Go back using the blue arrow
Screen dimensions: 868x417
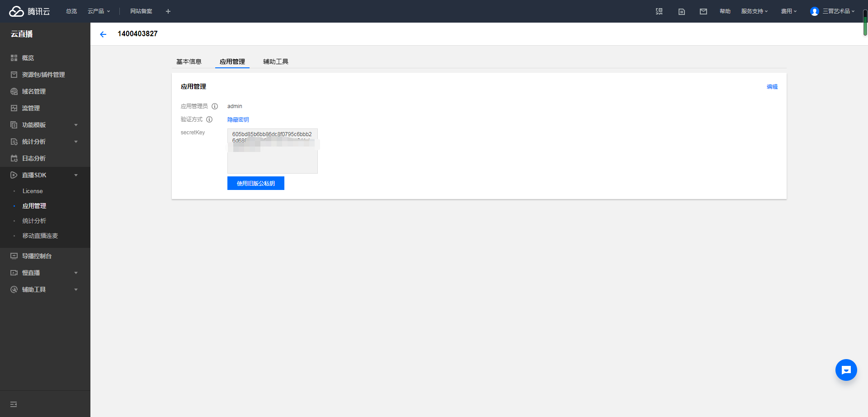(x=103, y=34)
